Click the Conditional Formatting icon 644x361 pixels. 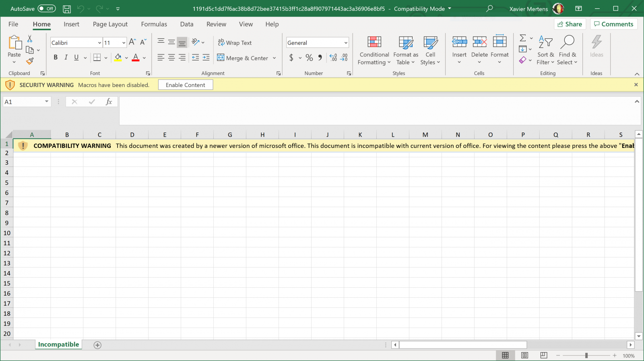(x=374, y=42)
